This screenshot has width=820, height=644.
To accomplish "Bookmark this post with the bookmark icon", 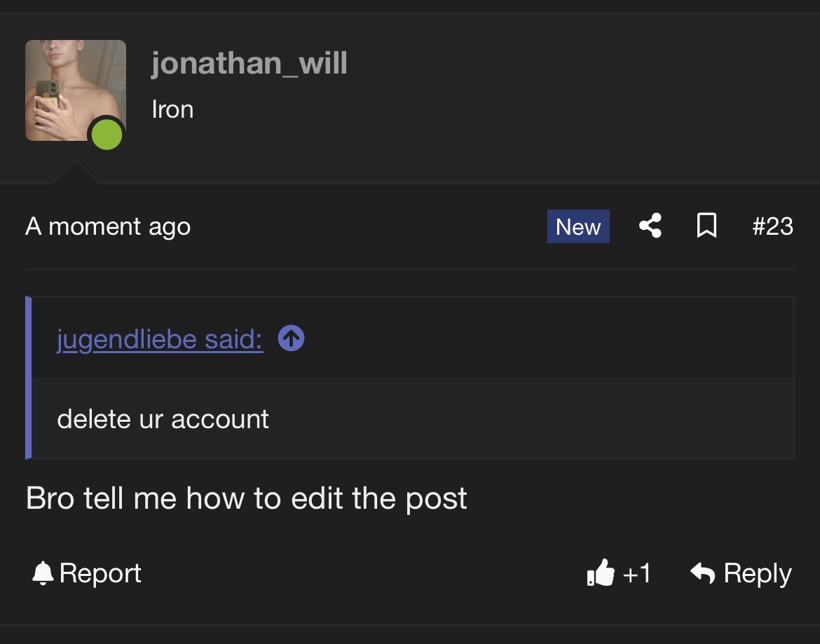I will pyautogui.click(x=706, y=226).
